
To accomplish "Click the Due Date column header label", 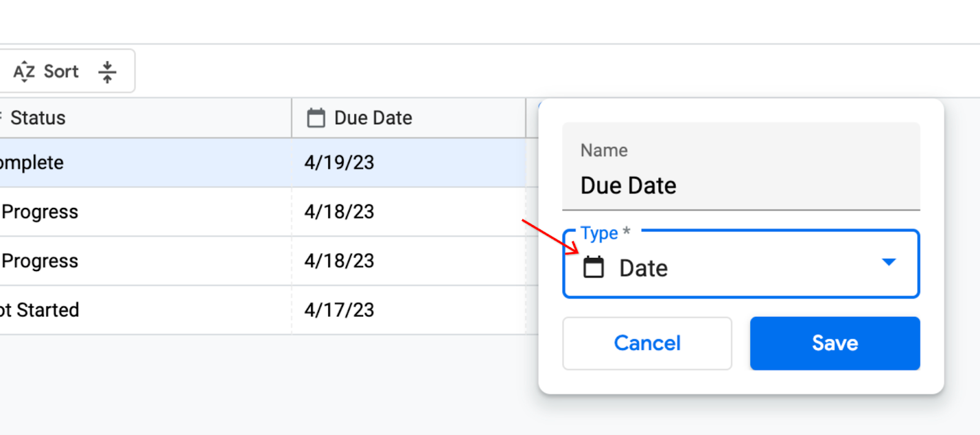I will click(372, 117).
